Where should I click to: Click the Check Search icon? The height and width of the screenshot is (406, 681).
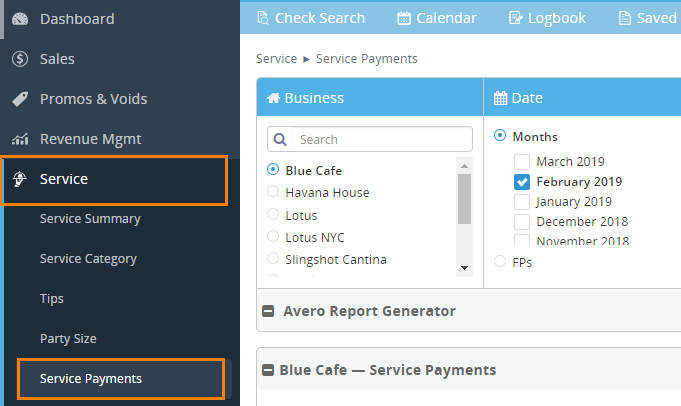(263, 18)
